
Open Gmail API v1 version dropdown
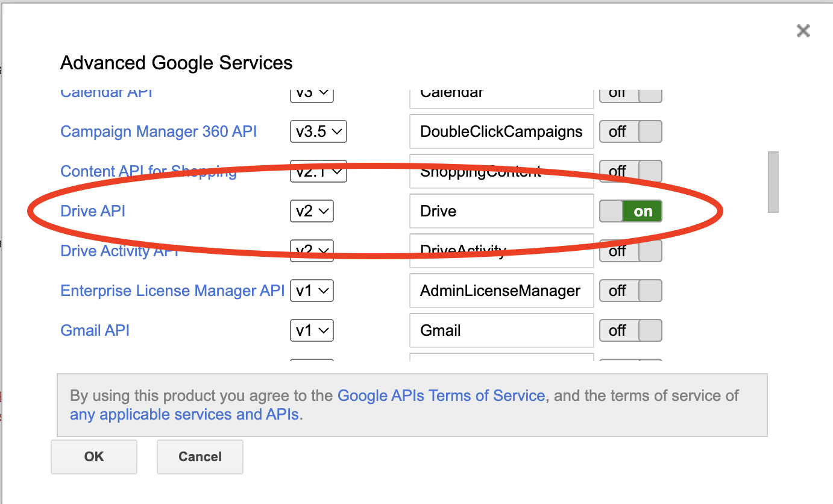(x=312, y=330)
